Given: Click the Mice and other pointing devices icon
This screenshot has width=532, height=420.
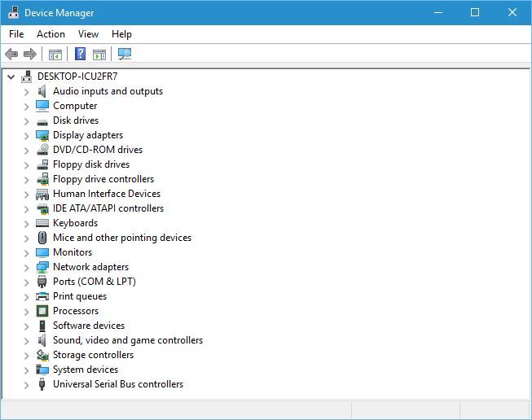Looking at the screenshot, I should tap(42, 238).
